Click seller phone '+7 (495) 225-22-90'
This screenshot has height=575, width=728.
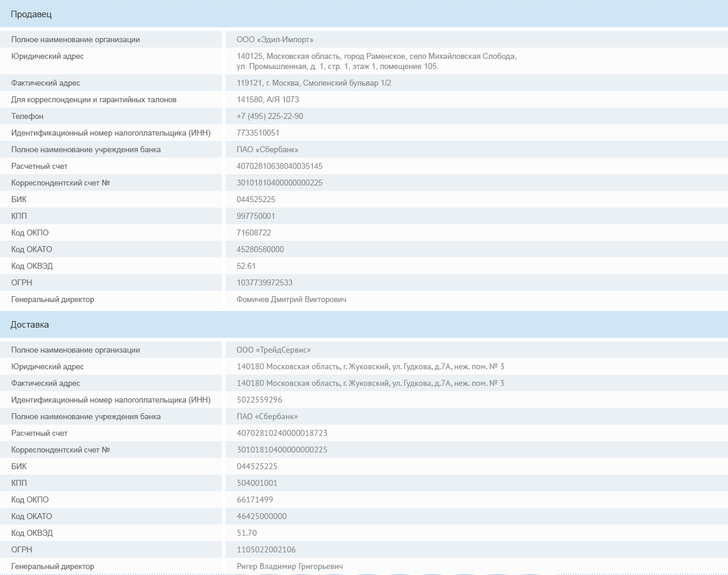(269, 116)
